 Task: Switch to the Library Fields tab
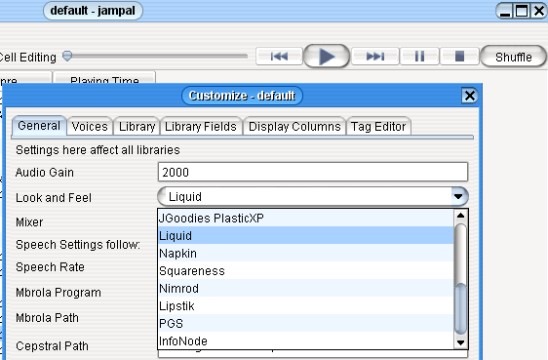point(201,127)
